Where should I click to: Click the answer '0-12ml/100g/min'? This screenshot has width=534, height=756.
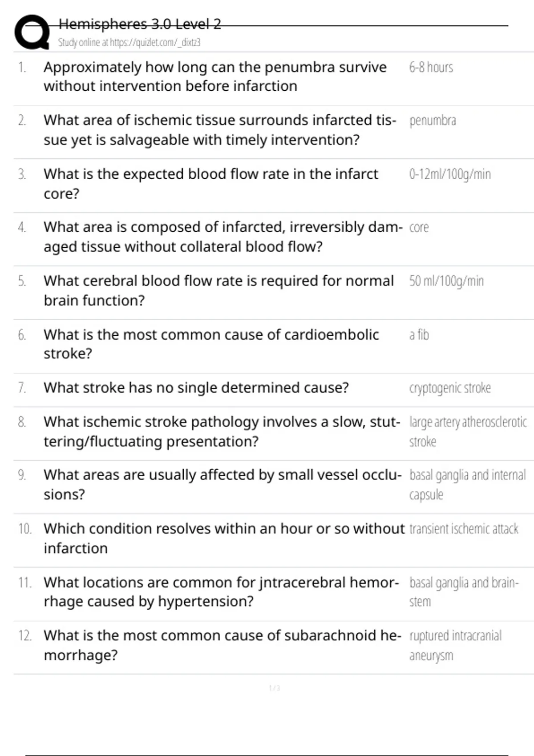click(450, 174)
